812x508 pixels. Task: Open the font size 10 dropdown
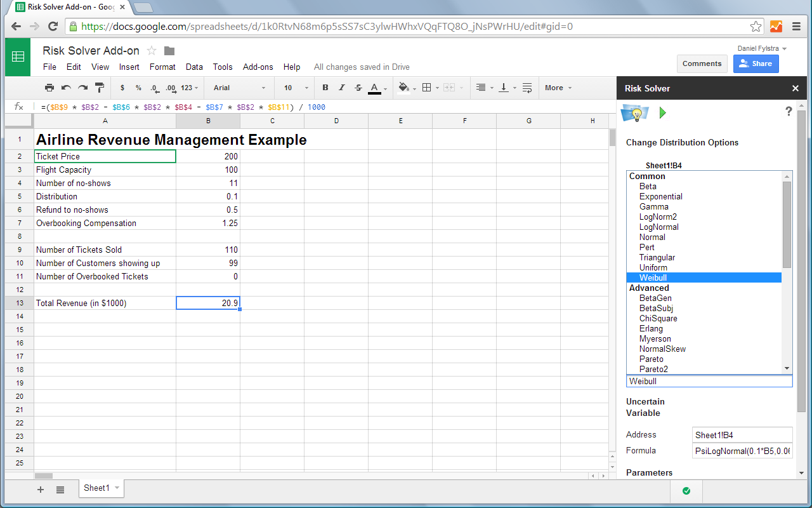click(296, 88)
